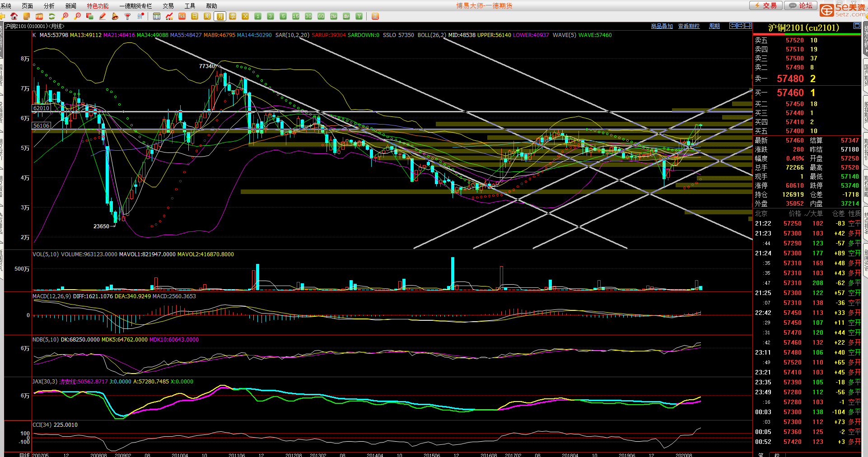Click the next contract right-arrow icon
Image resolution: width=868 pixels, height=457 pixels.
[x=741, y=26]
